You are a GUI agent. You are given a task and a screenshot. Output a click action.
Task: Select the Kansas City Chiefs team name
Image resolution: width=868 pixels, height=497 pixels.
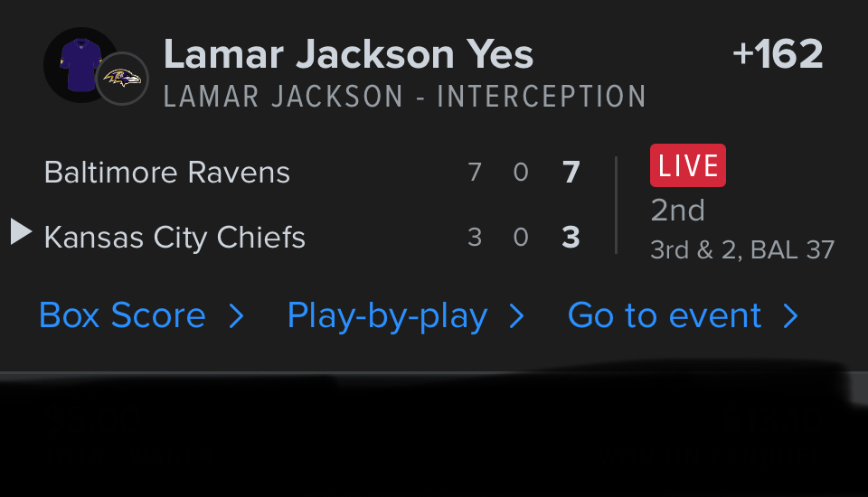[x=175, y=238]
